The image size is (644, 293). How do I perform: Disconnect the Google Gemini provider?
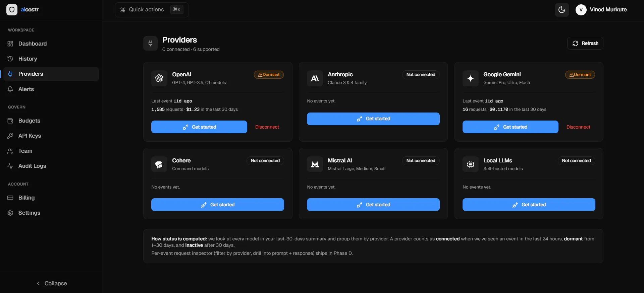[x=578, y=127]
